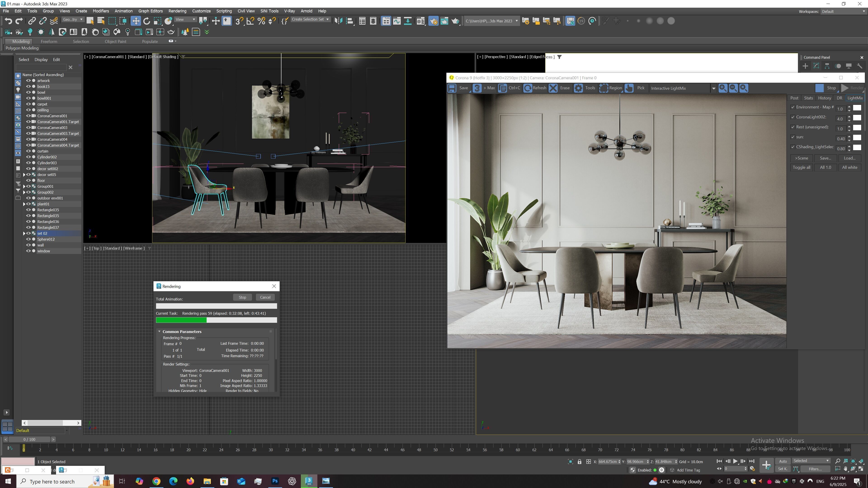
Task: Click the Redo arrow icon
Action: (19, 21)
